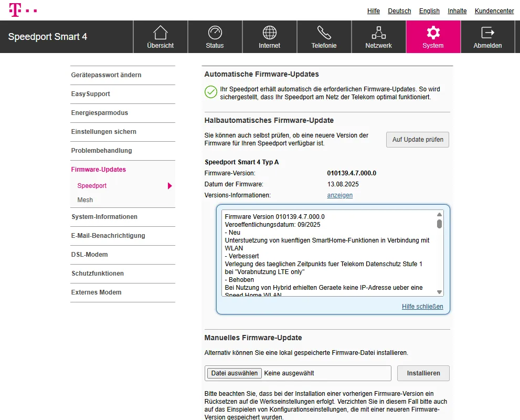Open the anzeigen link for version information
Screen dimensions: 520x420
tap(339, 195)
